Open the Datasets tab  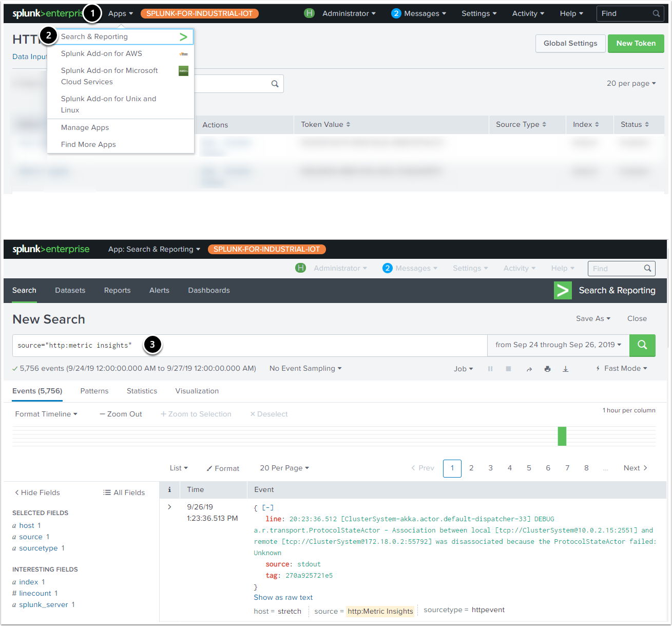pos(70,290)
